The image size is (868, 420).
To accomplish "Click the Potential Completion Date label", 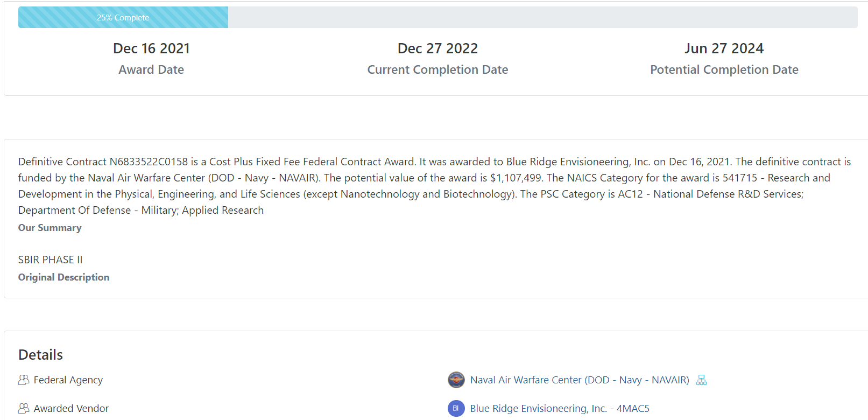I will [724, 70].
